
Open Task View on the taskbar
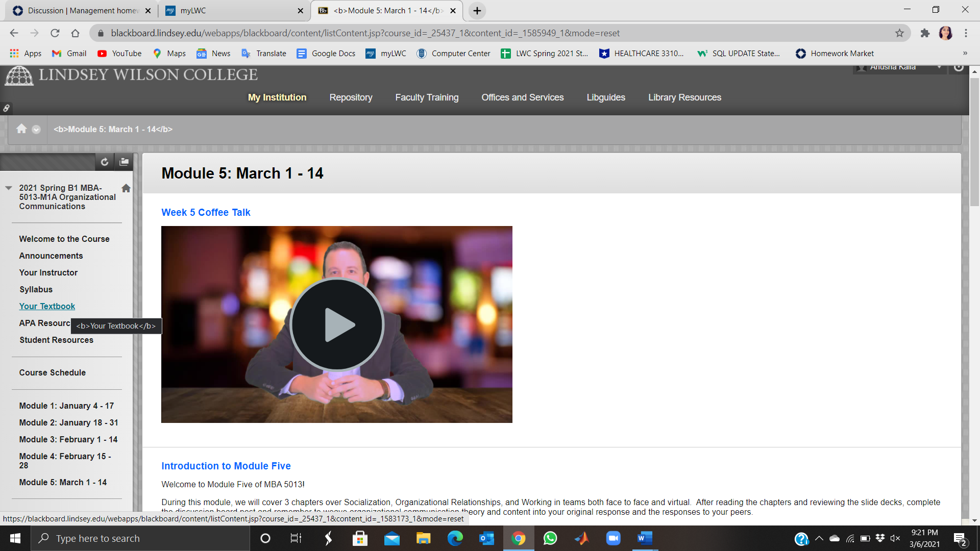pos(296,538)
